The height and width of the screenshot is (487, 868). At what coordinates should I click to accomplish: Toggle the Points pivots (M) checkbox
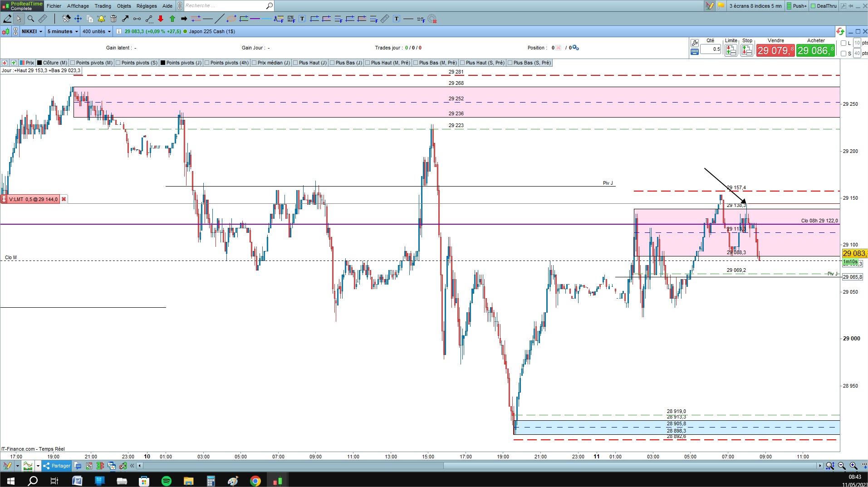click(73, 63)
